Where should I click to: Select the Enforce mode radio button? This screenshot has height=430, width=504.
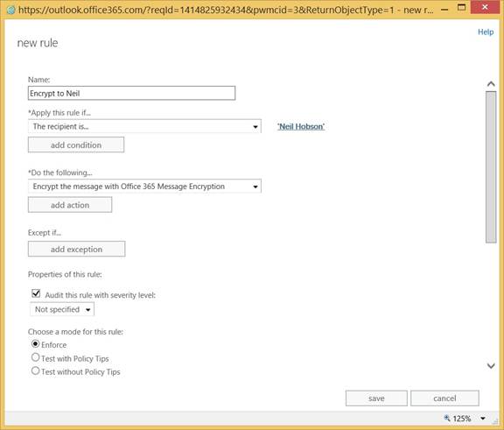click(35, 344)
